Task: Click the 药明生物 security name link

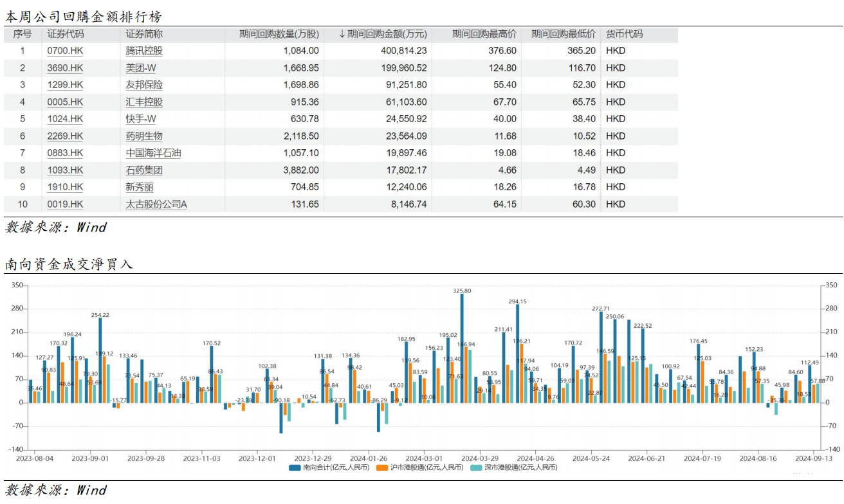Action: 144,136
